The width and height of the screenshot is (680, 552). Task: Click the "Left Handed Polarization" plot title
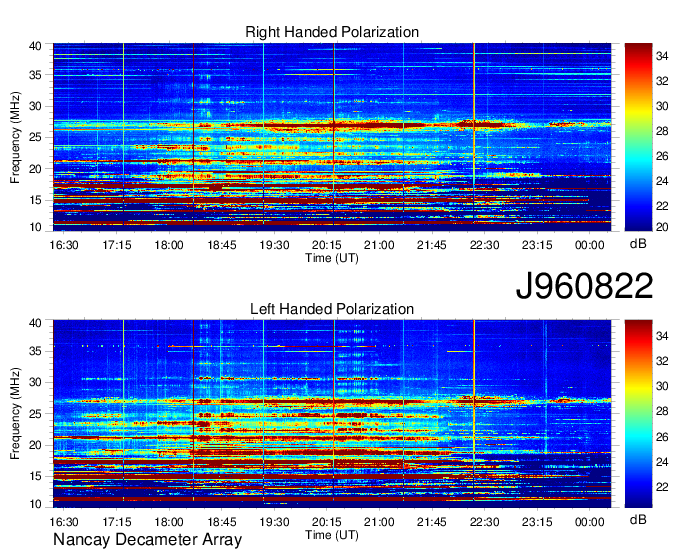[x=332, y=309]
